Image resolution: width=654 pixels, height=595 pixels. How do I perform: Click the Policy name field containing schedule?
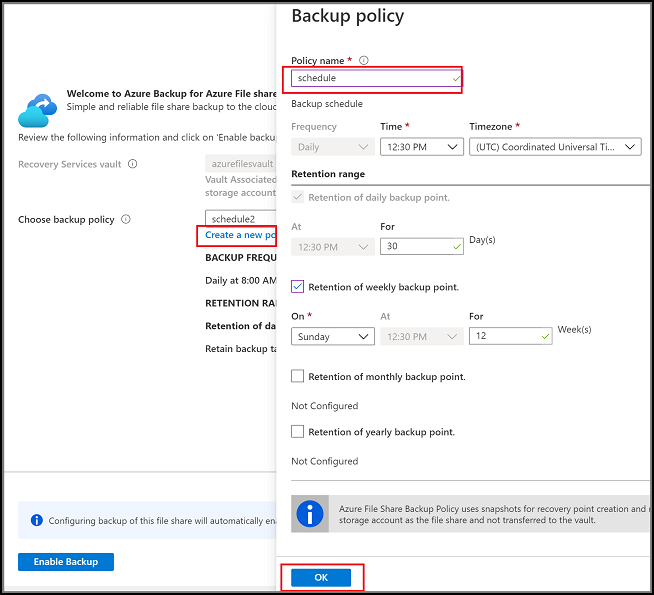point(377,78)
